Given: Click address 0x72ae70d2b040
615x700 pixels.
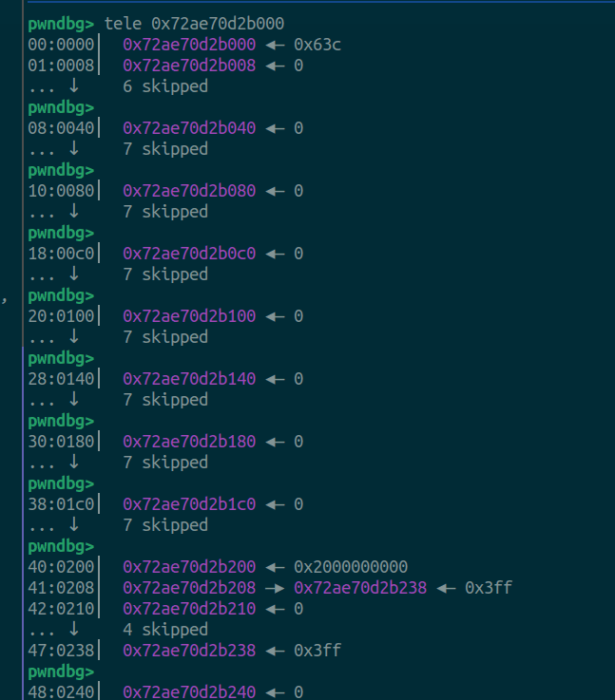Looking at the screenshot, I should click(189, 128).
